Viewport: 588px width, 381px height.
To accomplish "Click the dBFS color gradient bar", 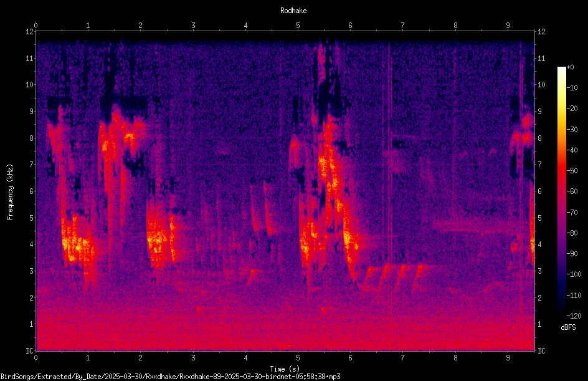I will click(x=561, y=191).
